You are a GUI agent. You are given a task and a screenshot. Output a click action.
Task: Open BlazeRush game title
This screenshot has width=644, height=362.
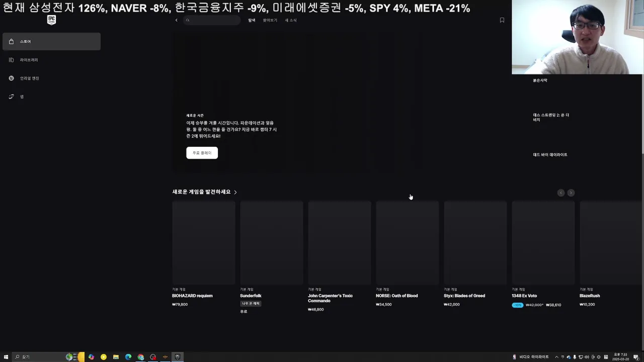[590, 296]
